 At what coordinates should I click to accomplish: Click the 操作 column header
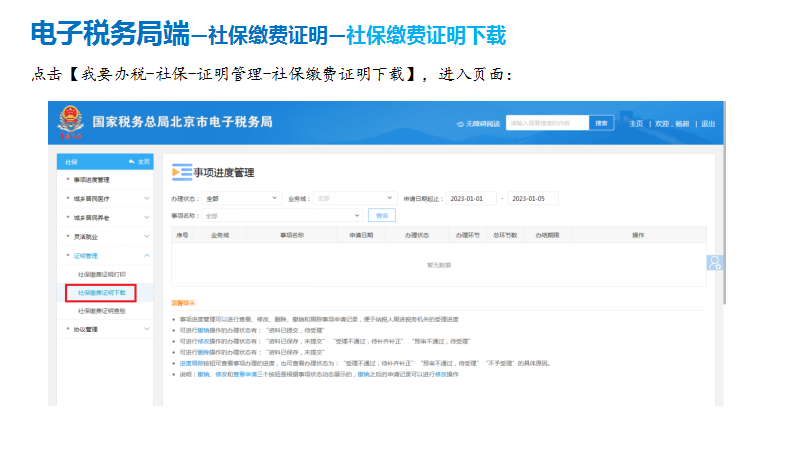[x=638, y=235]
